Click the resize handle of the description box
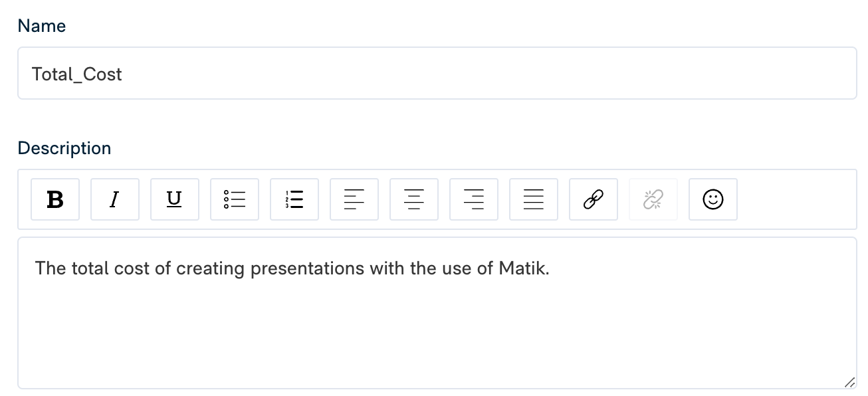Image resolution: width=868 pixels, height=396 pixels. 849,381
